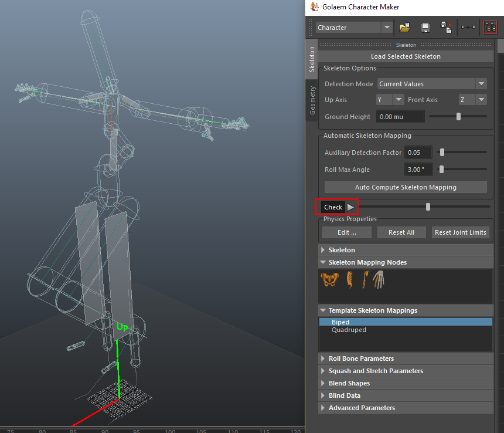Click the skeleton bones chain icon
The height and width of the screenshot is (433, 504).
[x=468, y=28]
